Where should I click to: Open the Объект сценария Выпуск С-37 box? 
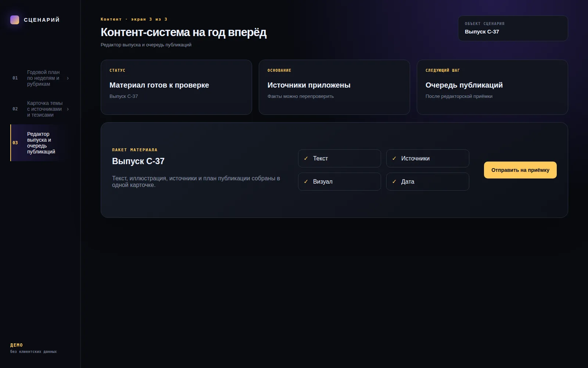(x=513, y=28)
